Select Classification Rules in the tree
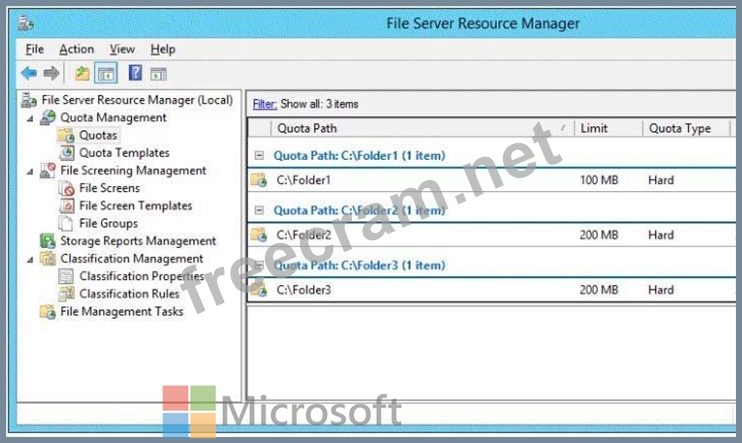Image resolution: width=742 pixels, height=443 pixels. (129, 294)
